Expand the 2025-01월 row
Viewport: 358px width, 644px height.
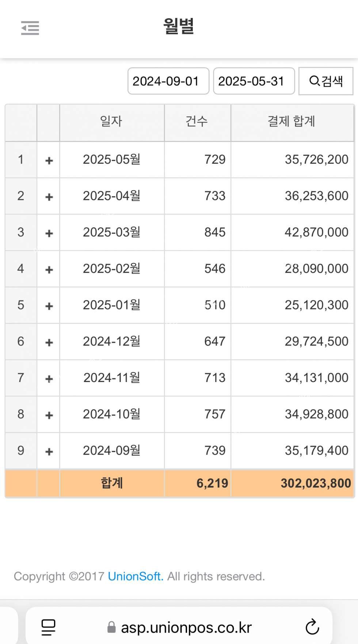click(49, 306)
